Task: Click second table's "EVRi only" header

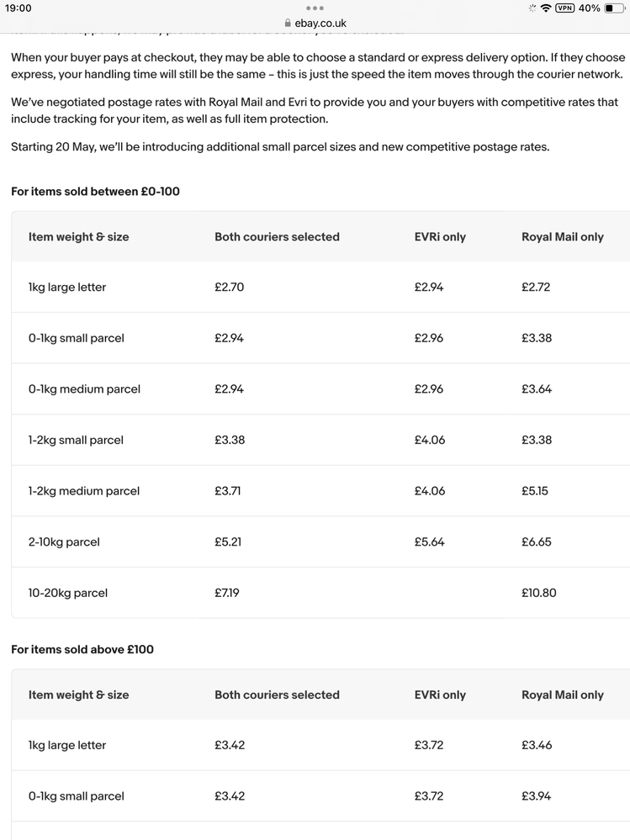Action: coord(440,695)
